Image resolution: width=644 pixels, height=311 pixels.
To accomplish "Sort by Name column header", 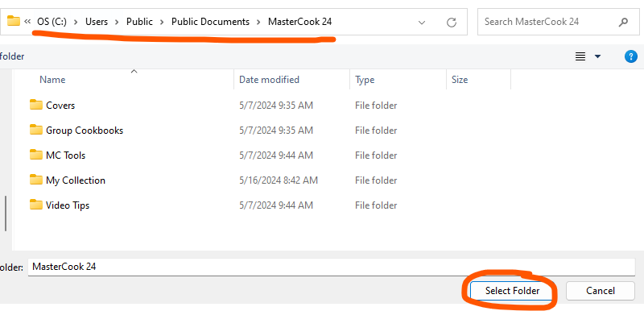I will click(52, 79).
